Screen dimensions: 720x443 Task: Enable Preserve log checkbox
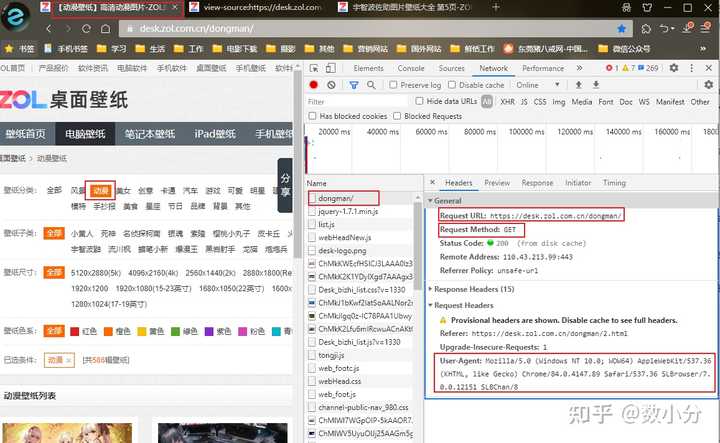393,85
